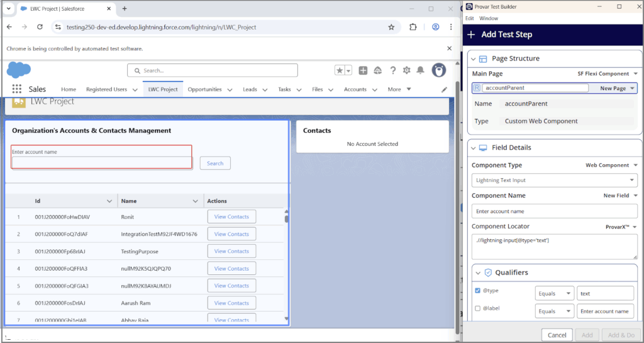This screenshot has height=343, width=644.
Task: Open the SF Flexi Component dropdown
Action: coord(607,74)
